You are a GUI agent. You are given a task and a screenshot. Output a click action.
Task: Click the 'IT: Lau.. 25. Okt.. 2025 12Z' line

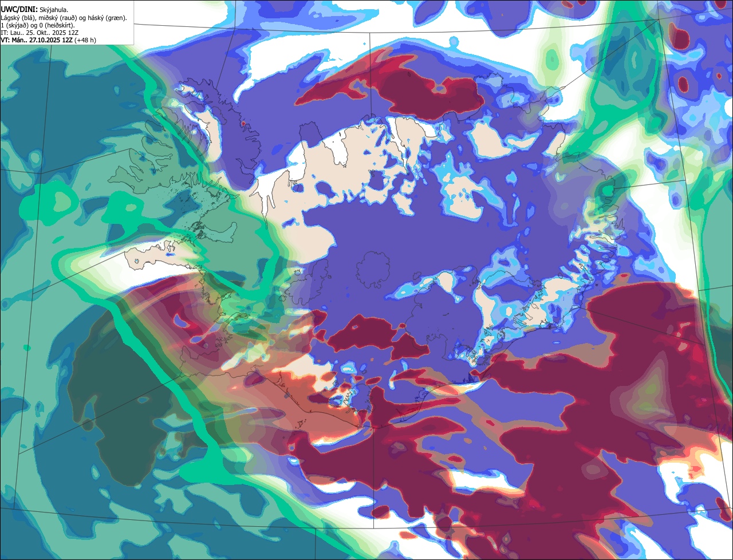click(x=40, y=33)
